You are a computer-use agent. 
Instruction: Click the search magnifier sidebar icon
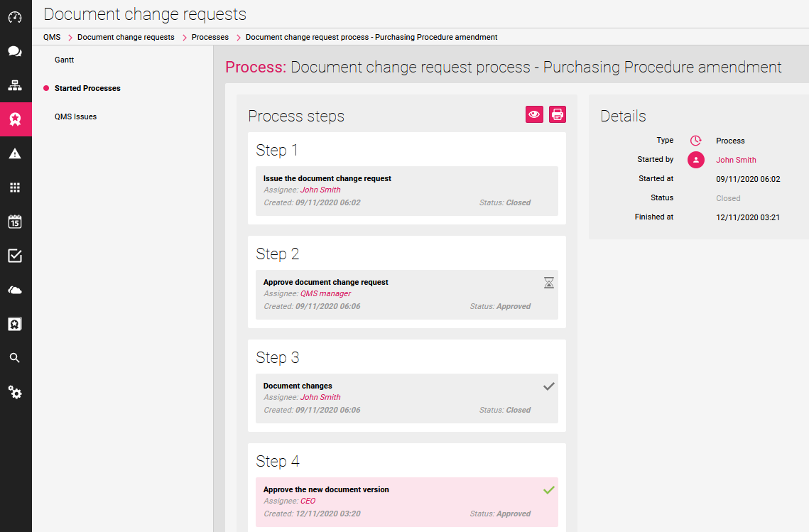(15, 358)
